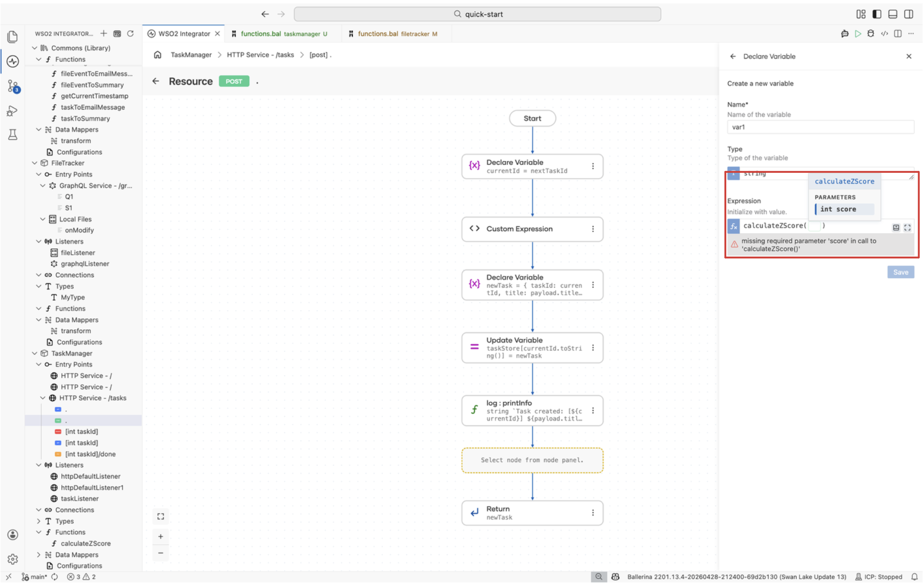924x584 pixels.
Task: Open Run and Debug view
Action: pos(13,111)
